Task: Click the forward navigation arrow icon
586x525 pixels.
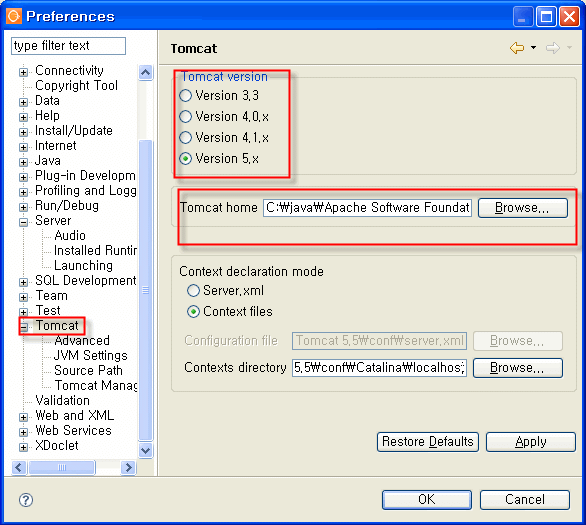Action: coord(553,48)
